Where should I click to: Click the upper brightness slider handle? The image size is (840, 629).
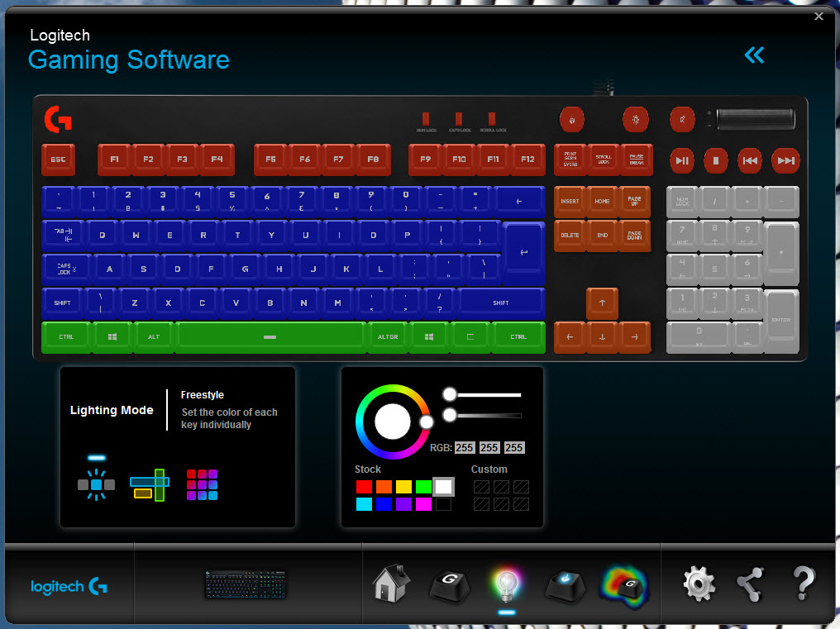pos(450,395)
